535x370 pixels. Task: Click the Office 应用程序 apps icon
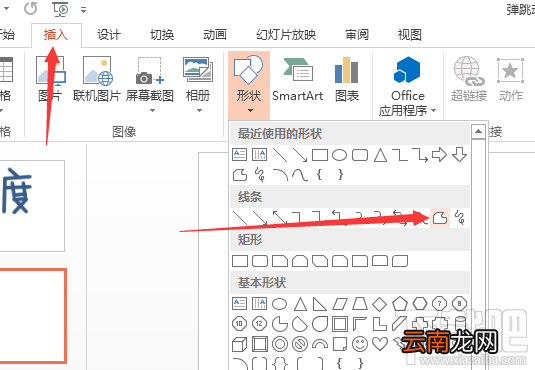407,70
